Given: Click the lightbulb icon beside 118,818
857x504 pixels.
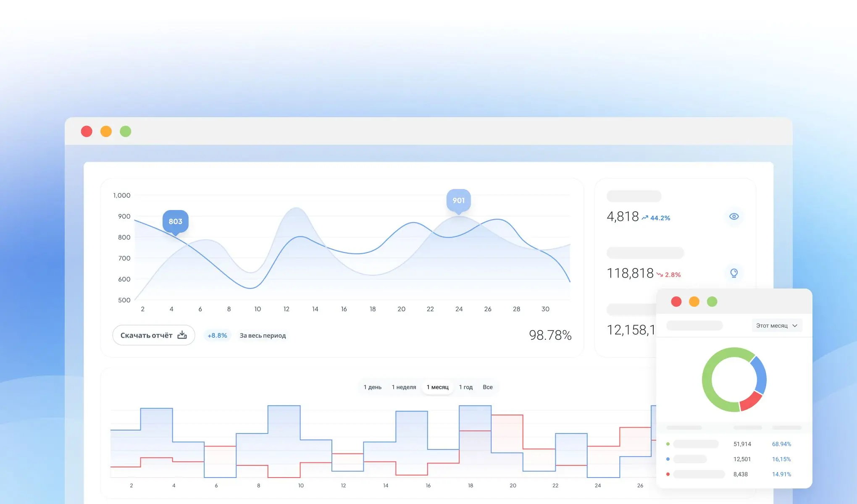Looking at the screenshot, I should 734,273.
